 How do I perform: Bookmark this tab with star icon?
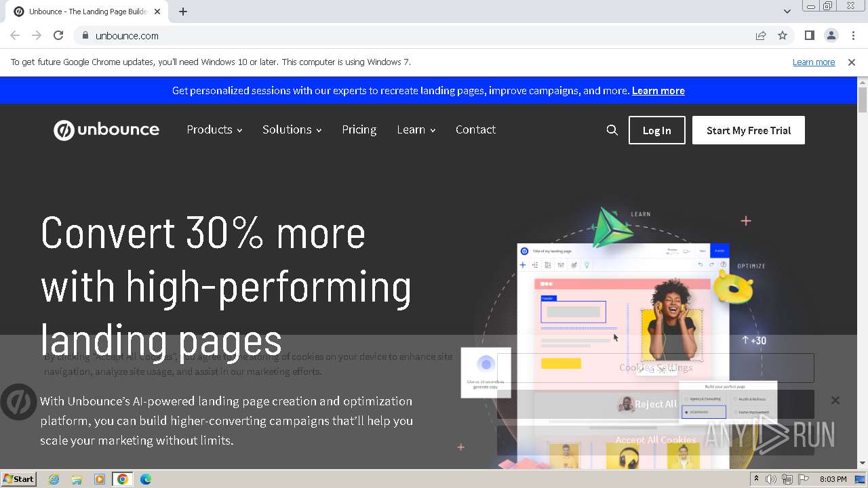pos(783,35)
